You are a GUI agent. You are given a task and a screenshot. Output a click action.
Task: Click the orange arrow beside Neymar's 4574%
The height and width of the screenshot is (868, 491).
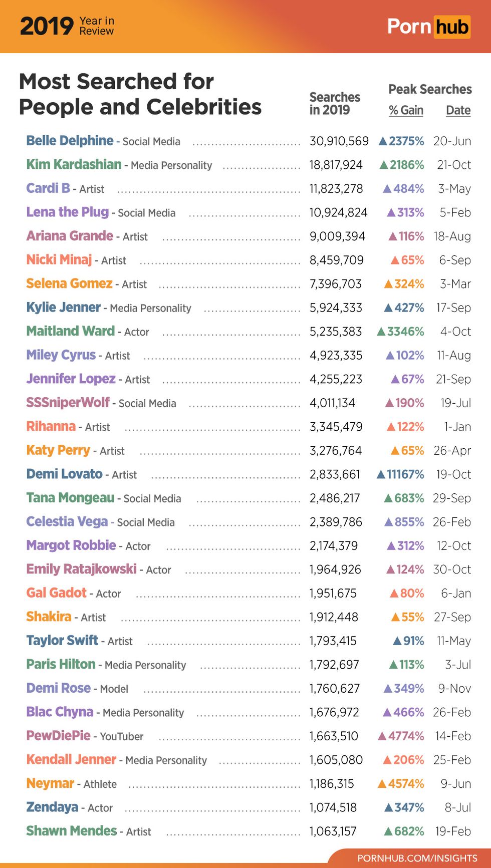coord(382,784)
